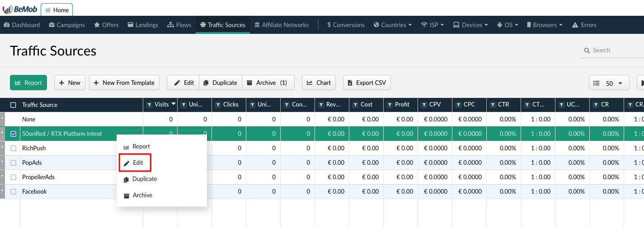Select the PropellerAds row name
This screenshot has width=644, height=227.
click(x=38, y=177)
